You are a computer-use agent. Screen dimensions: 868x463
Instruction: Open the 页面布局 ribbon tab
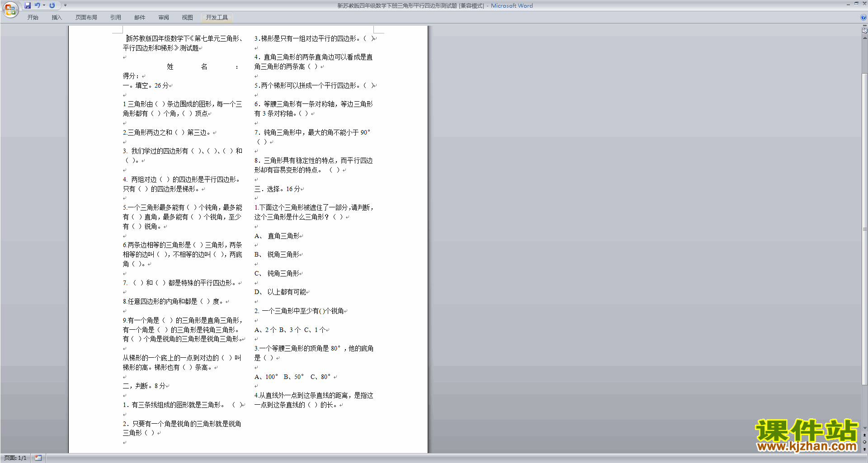point(86,18)
